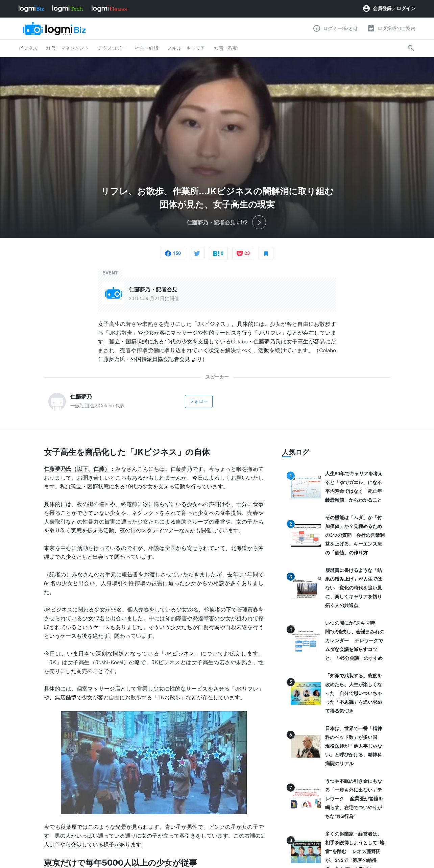Open ranked article 4 thumbnail

[306, 641]
